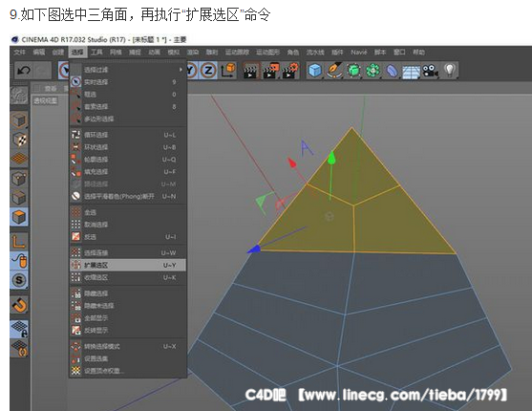Switch to Texture mode checkered cube icon
532x411 pixels.
(19, 140)
